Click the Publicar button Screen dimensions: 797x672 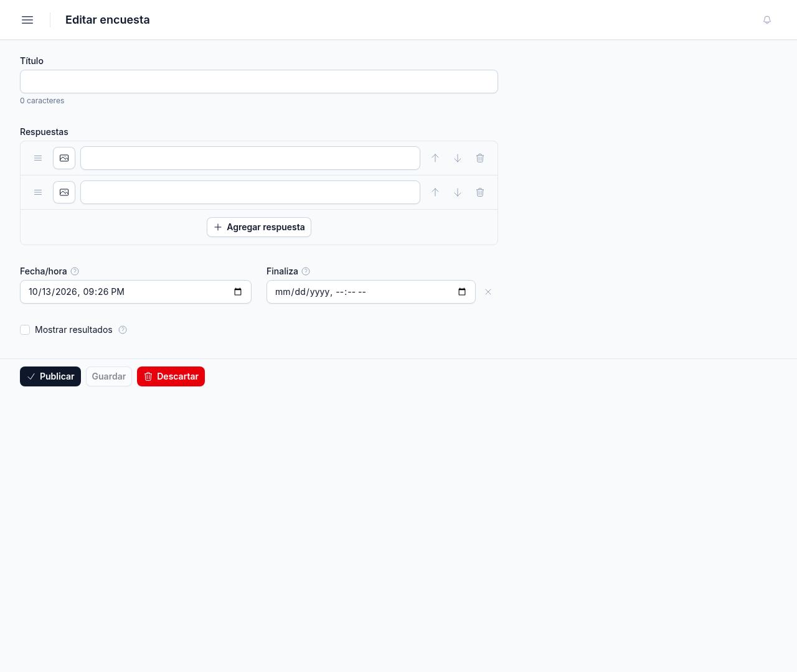50,376
